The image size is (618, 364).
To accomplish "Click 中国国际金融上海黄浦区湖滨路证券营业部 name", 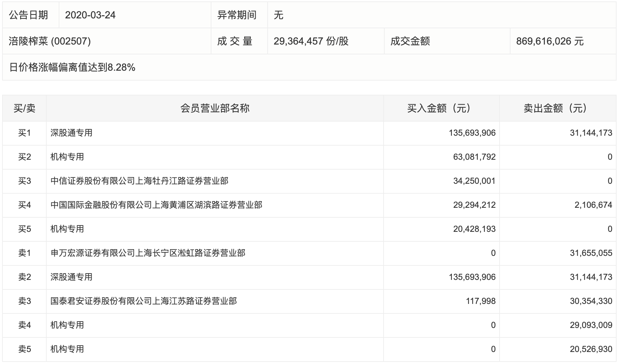I will 156,205.
